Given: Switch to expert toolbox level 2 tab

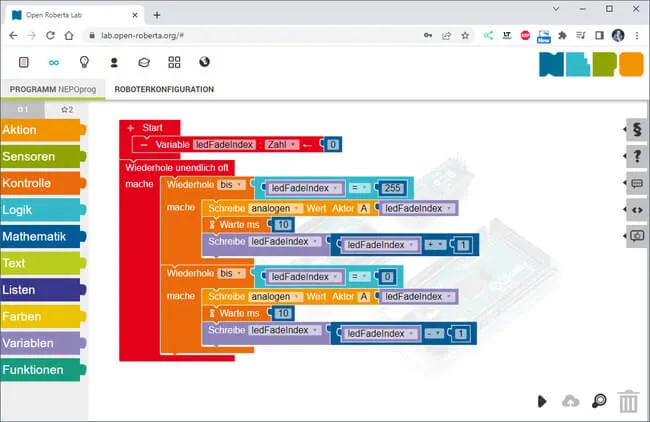Looking at the screenshot, I should (x=66, y=109).
